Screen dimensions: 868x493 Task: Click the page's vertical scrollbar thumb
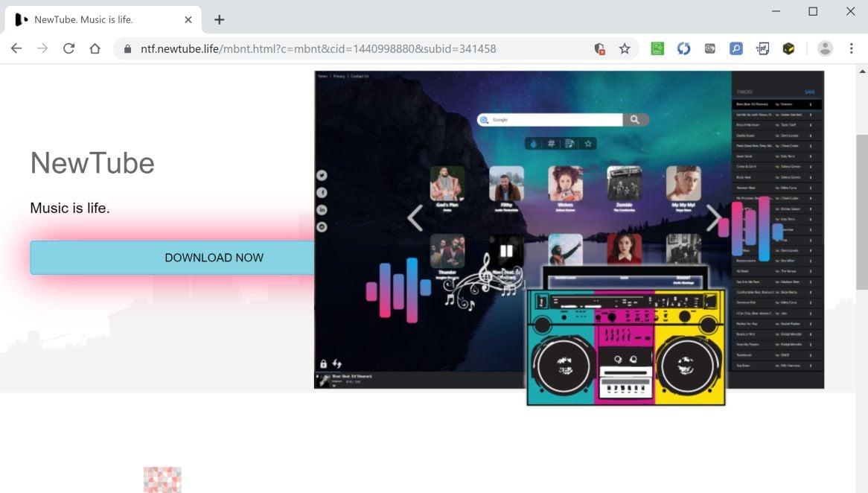click(862, 211)
